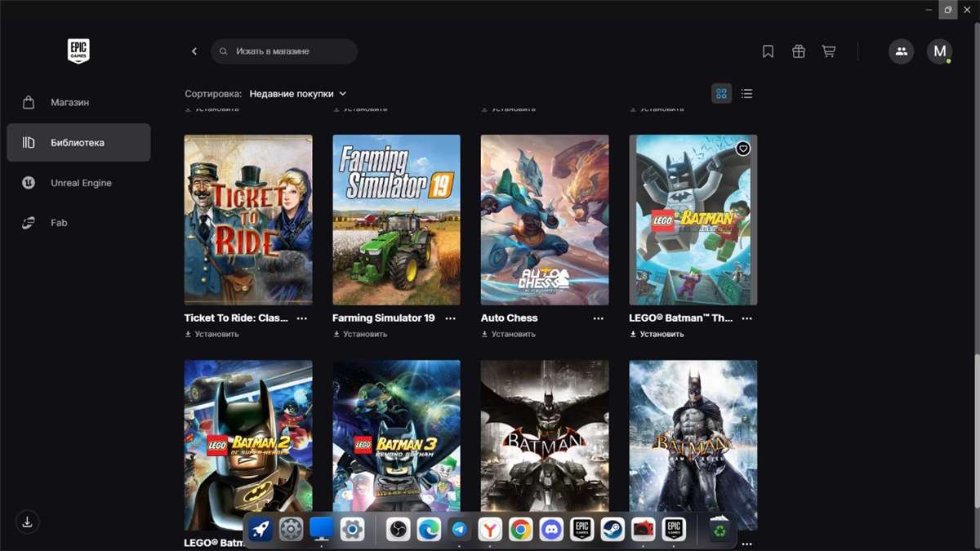This screenshot has height=551, width=980.
Task: Open the wishlist bookmark icon
Action: tap(768, 51)
